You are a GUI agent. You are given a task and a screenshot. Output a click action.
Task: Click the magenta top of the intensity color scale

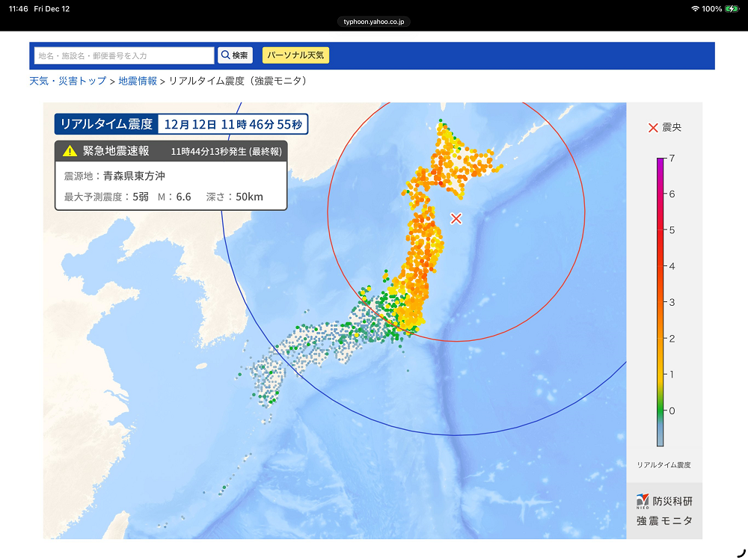[x=660, y=162]
